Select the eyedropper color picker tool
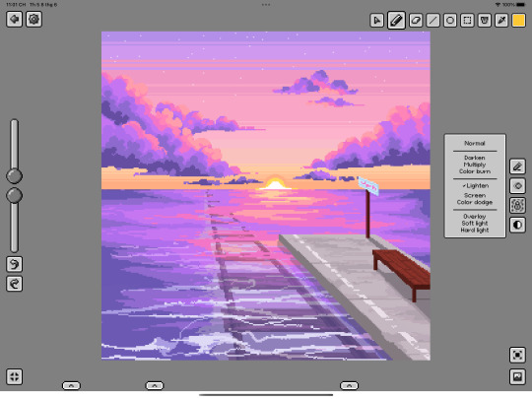Image resolution: width=532 pixels, height=399 pixels. point(501,21)
